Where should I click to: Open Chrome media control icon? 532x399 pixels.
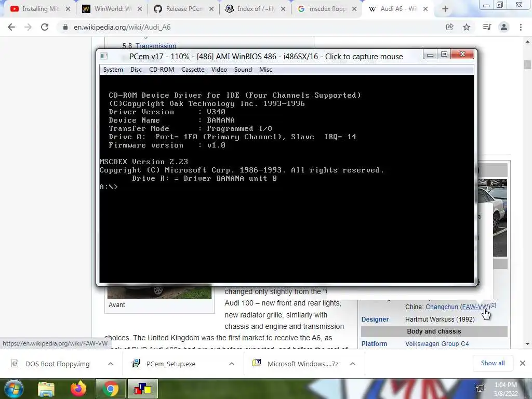[487, 27]
